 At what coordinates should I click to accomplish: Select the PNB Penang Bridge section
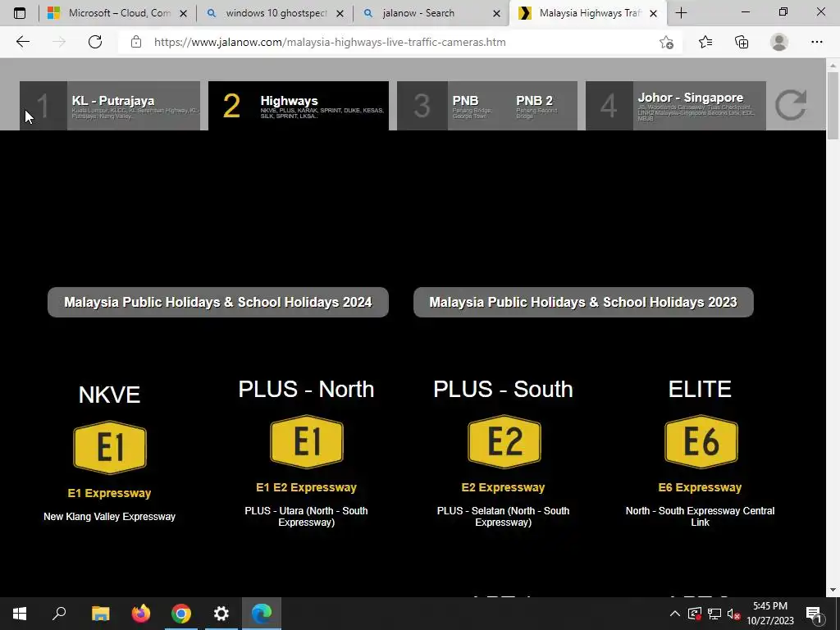[x=472, y=106]
